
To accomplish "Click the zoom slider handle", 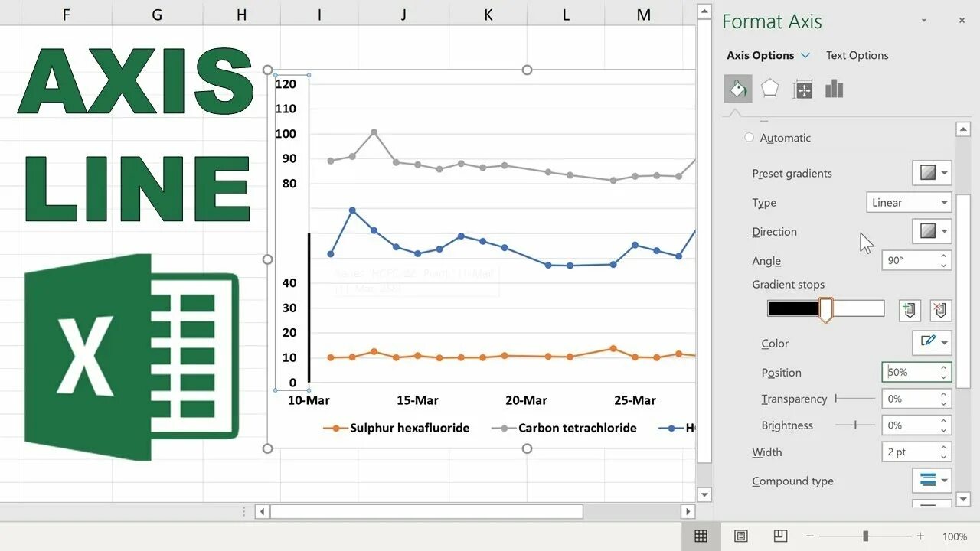I will pyautogui.click(x=865, y=536).
